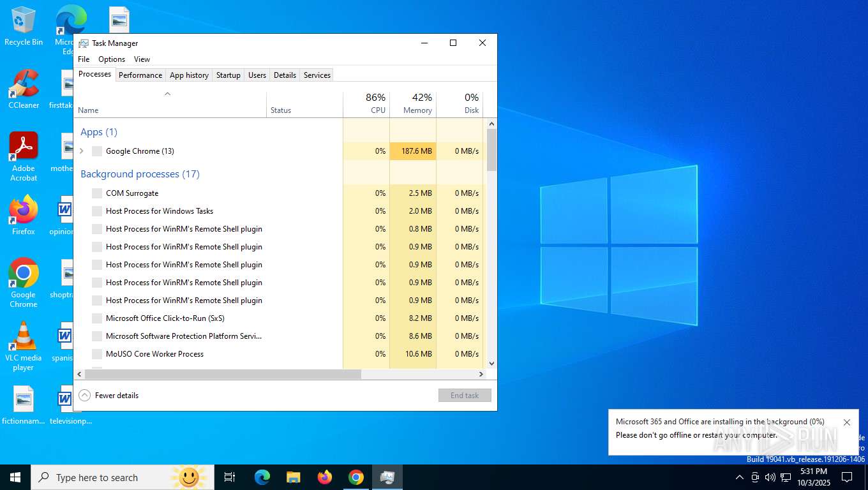The width and height of the screenshot is (868, 490).
Task: Click the scroll right arrow of process list
Action: [481, 375]
